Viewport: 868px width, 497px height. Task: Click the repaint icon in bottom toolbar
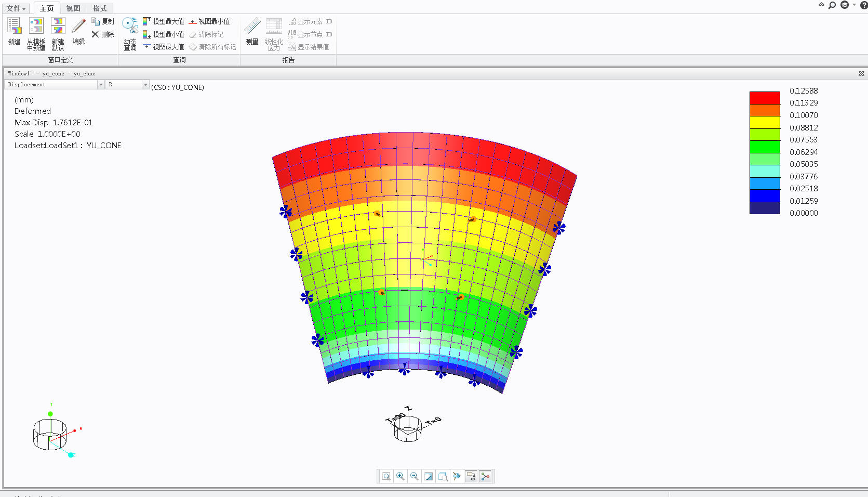[x=429, y=476]
